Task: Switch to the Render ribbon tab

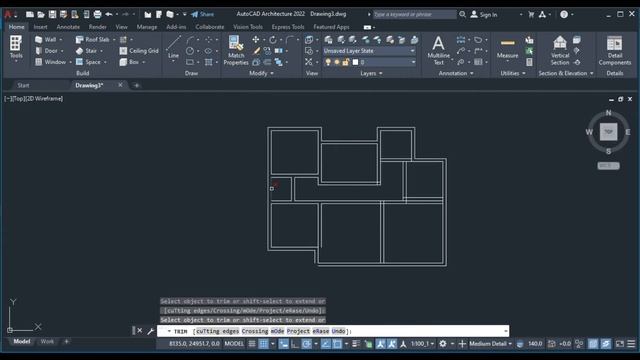Action: click(98, 27)
